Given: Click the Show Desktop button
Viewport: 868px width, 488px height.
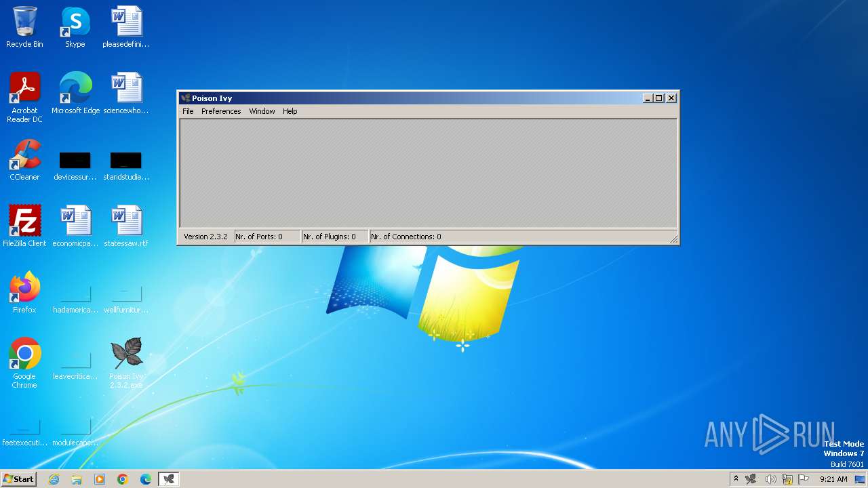Looking at the screenshot, I should pyautogui.click(x=861, y=479).
